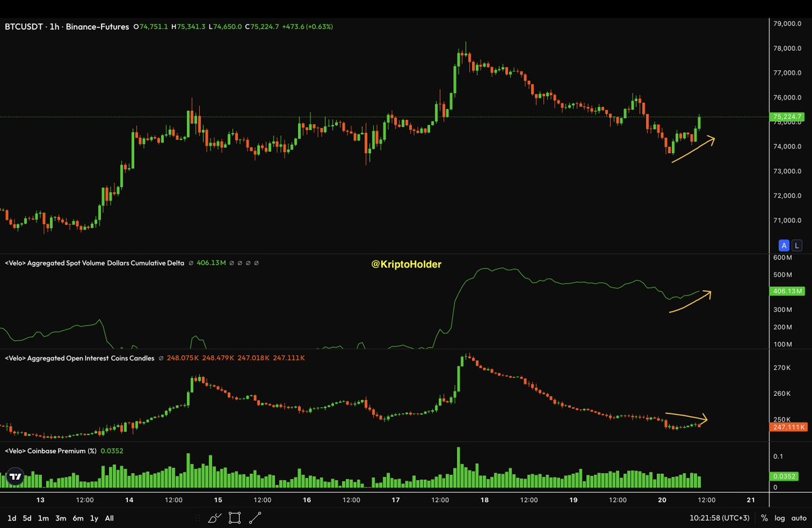This screenshot has height=528, width=812.
Task: Grab the drawing toolbar drag handle
Action: (x=197, y=518)
